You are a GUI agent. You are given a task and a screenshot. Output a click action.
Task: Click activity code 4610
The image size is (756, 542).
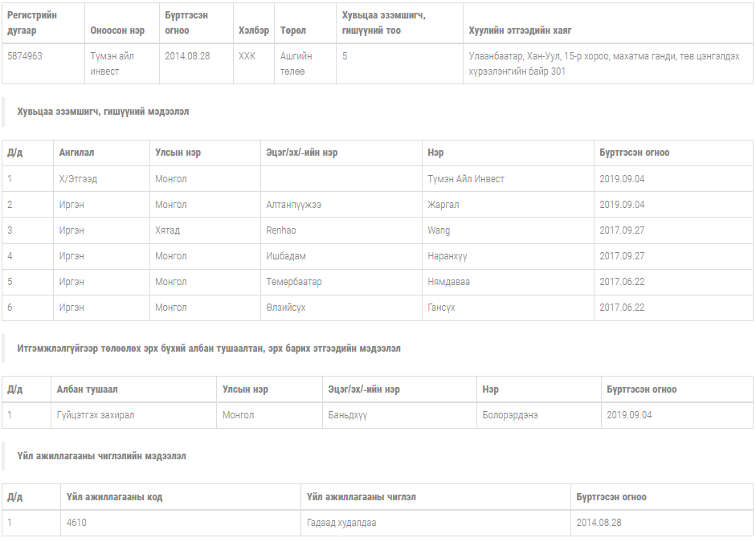77,523
